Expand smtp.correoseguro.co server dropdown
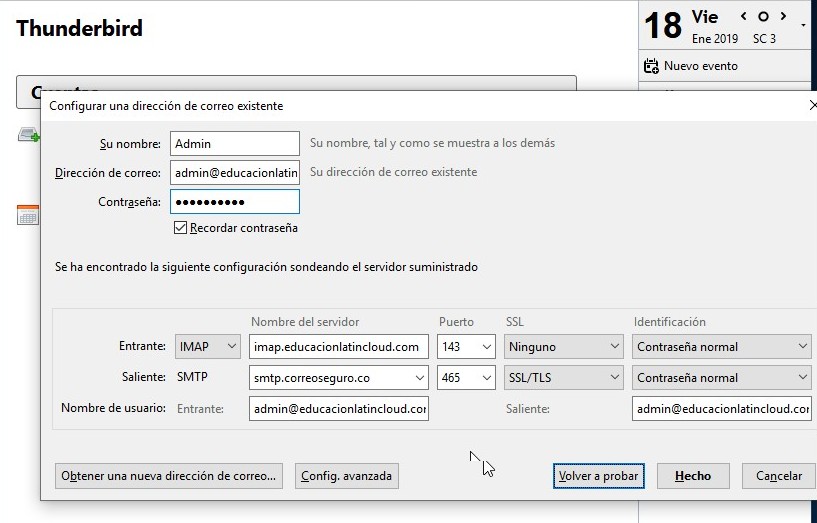Image resolution: width=817 pixels, height=523 pixels. point(419,378)
